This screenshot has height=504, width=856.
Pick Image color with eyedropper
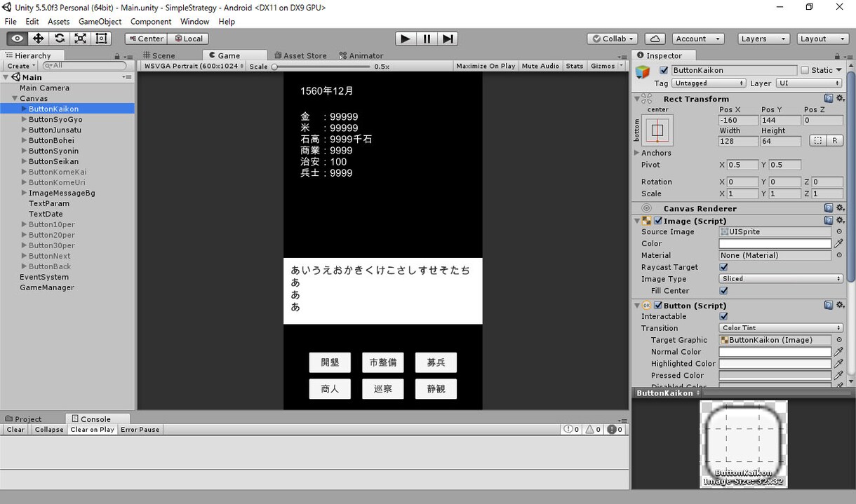pos(838,243)
